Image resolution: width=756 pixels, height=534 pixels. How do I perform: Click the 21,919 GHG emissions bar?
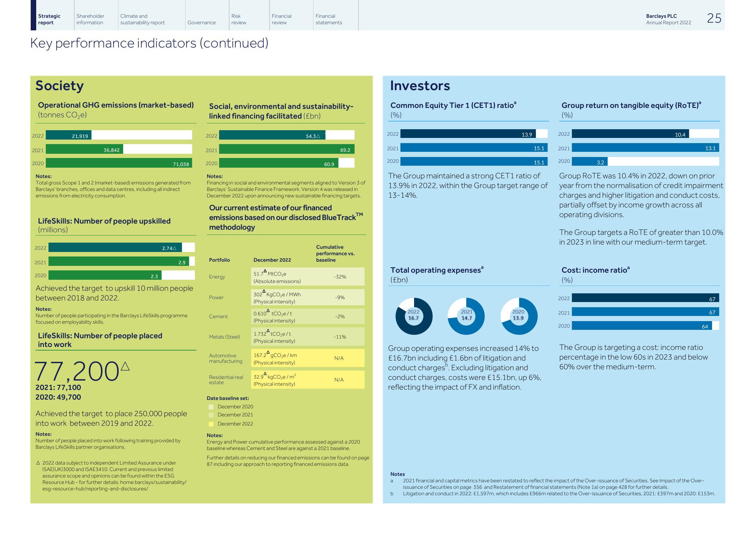tap(69, 135)
